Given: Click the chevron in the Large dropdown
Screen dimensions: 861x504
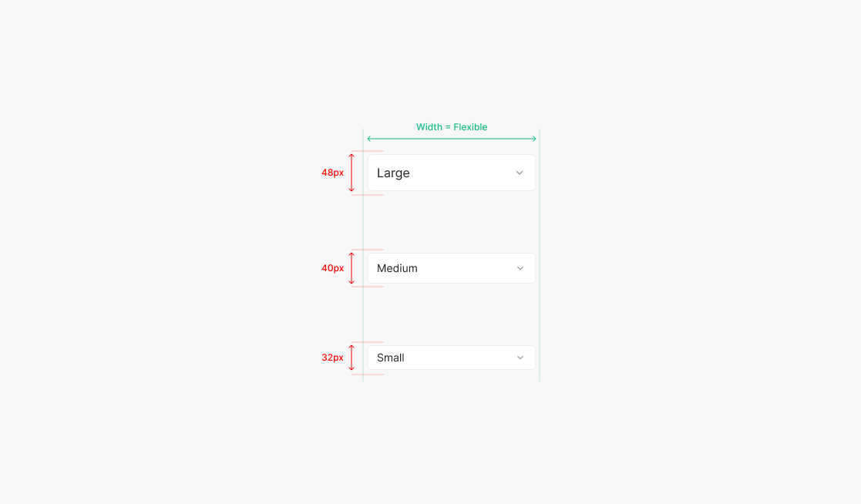Looking at the screenshot, I should [x=520, y=173].
